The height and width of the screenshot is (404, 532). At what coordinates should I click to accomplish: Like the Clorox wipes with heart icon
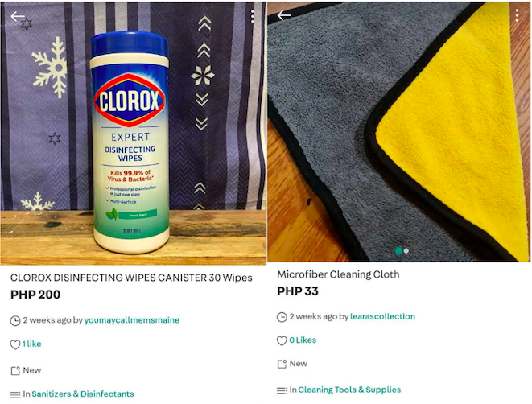(15, 344)
